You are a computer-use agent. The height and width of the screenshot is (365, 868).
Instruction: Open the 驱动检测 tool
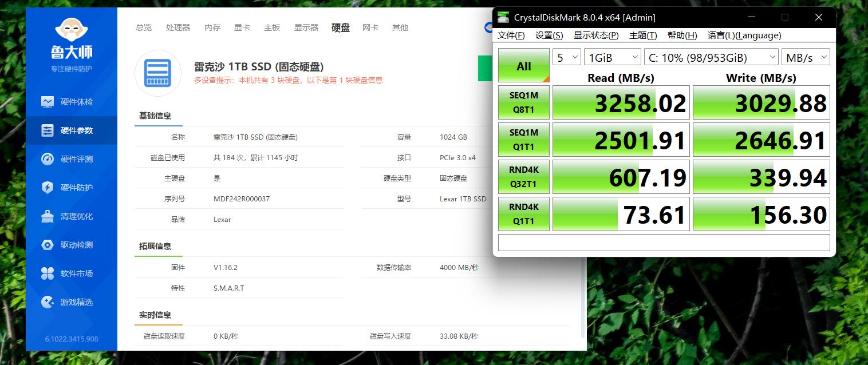pos(72,244)
